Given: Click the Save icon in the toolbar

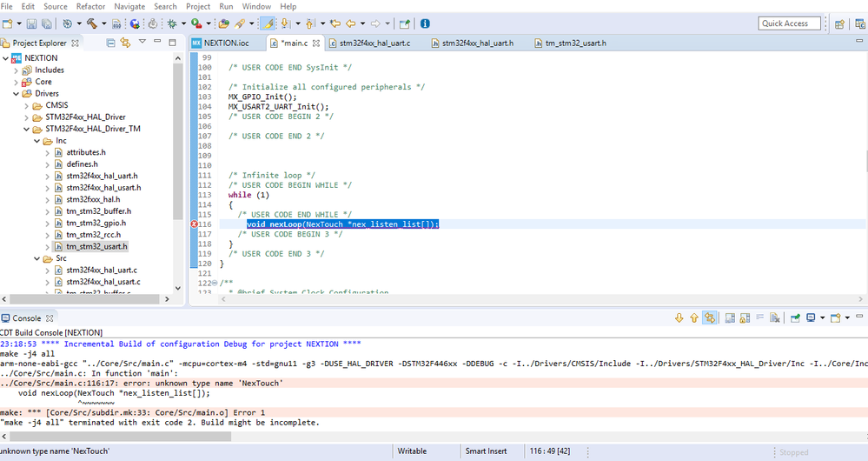Looking at the screenshot, I should (x=31, y=23).
